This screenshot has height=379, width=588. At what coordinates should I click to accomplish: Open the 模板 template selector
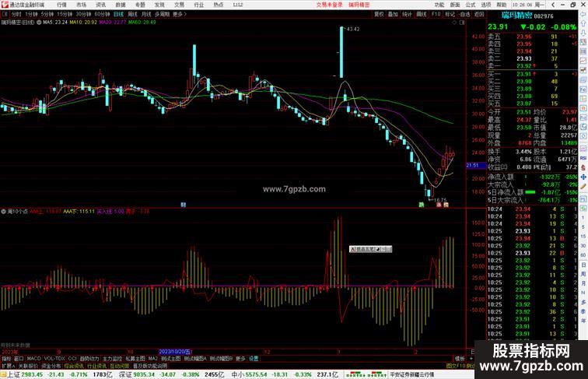(460, 359)
